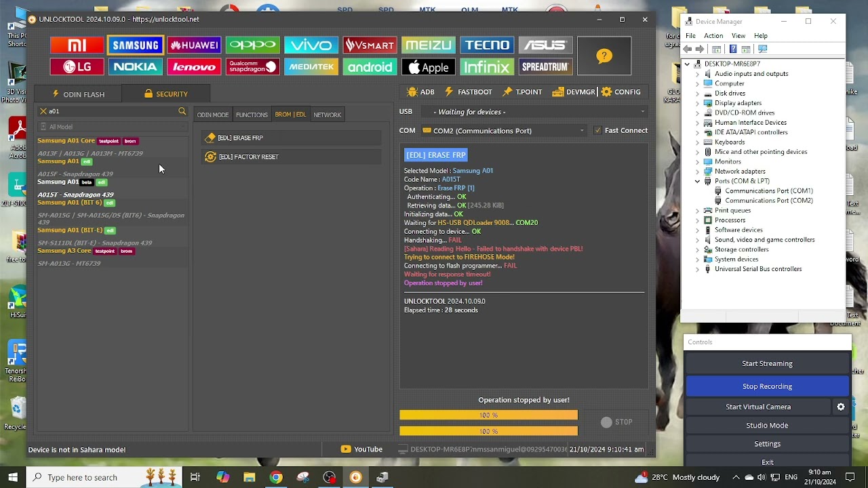Open the T.POINT toolbar button
868x488 pixels.
(x=522, y=92)
